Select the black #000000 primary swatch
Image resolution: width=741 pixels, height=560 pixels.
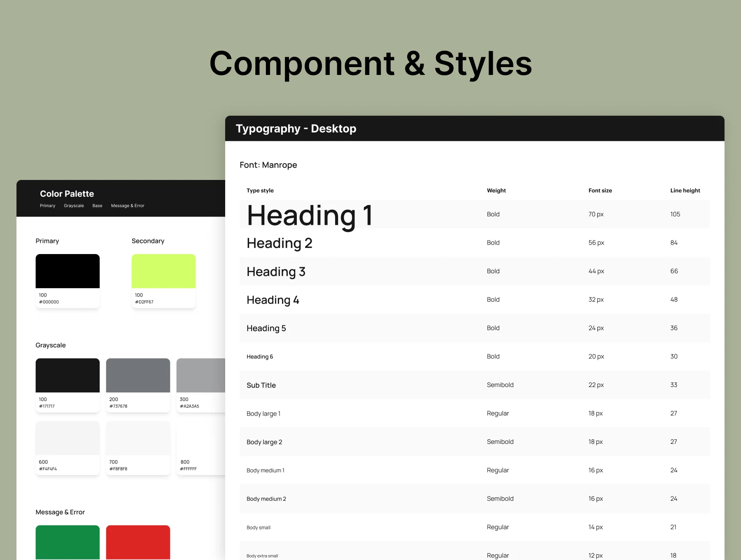click(x=68, y=281)
